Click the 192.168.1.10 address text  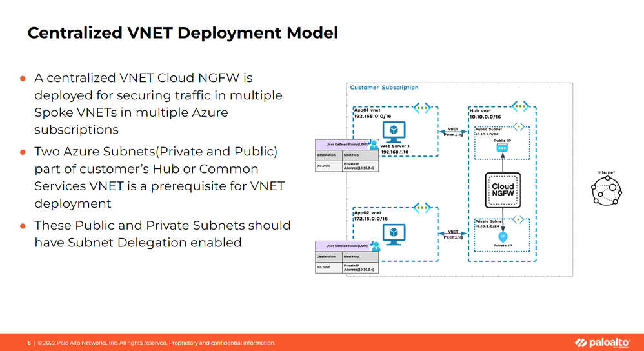pos(395,152)
